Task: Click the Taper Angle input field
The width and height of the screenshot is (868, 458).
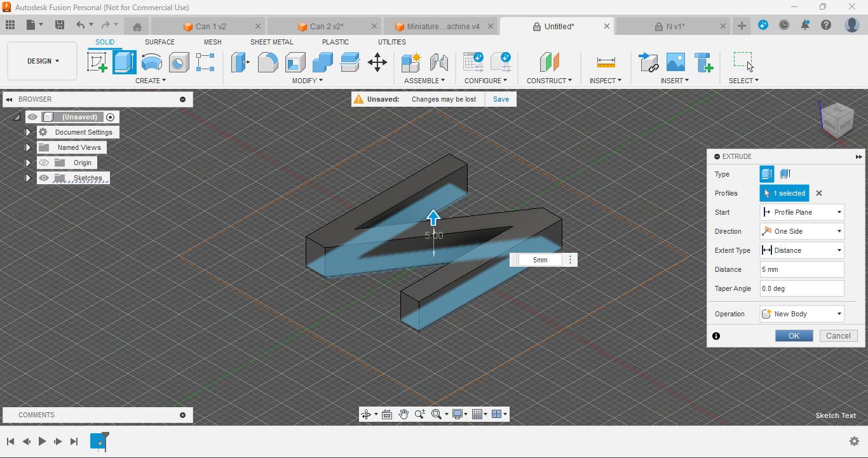Action: (x=802, y=288)
